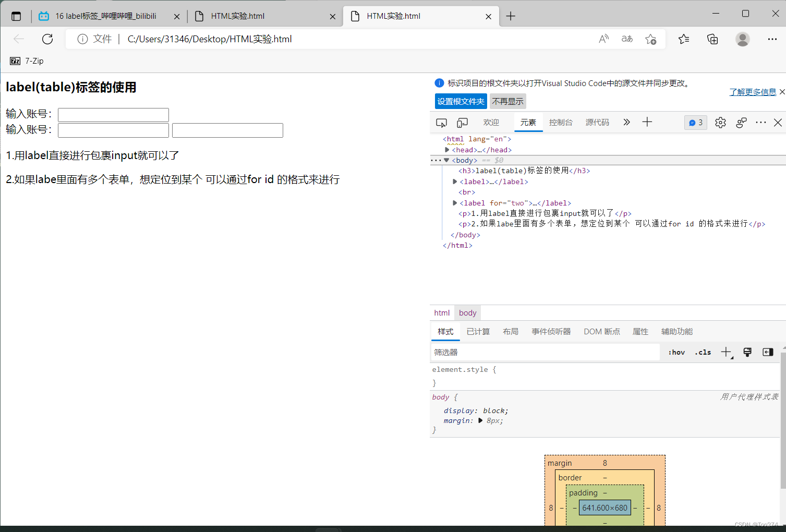
Task: Add a new DevTools tool tab
Action: click(x=647, y=122)
